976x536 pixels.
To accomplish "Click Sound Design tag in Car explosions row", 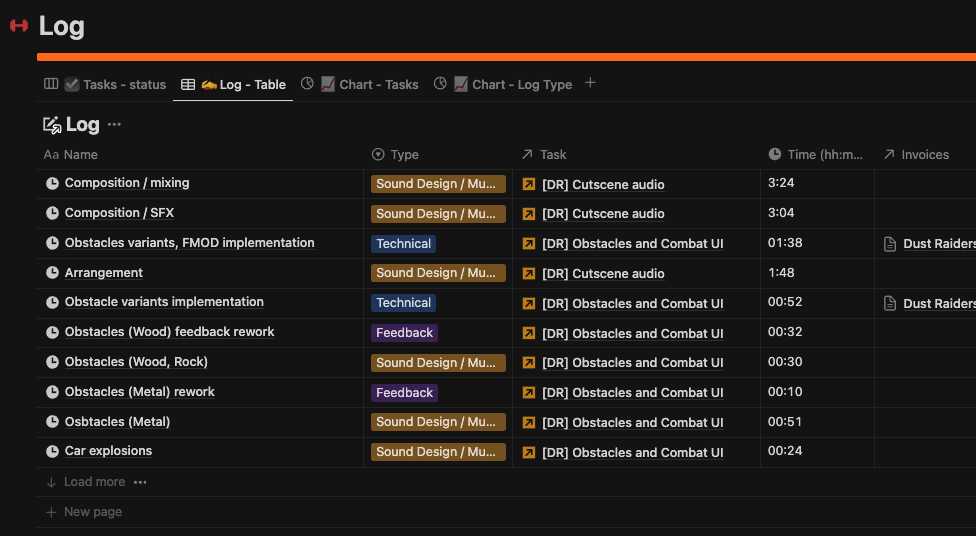I will [x=438, y=451].
